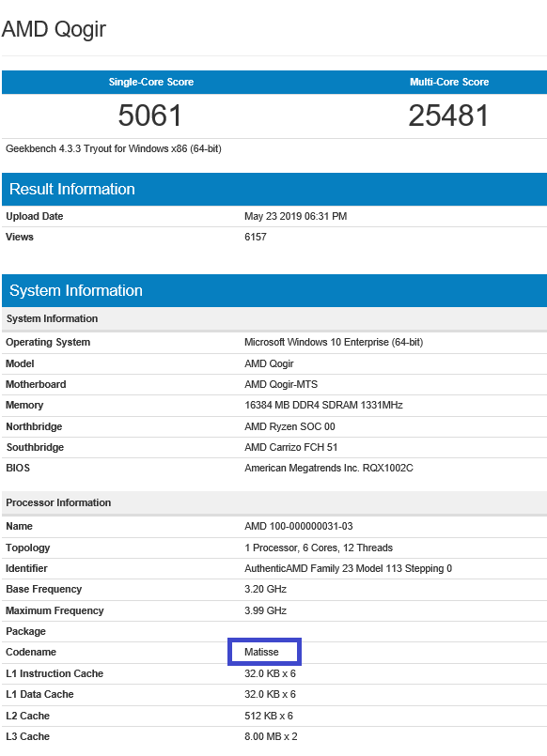Click the Codename label
The height and width of the screenshot is (756, 547).
pos(31,653)
